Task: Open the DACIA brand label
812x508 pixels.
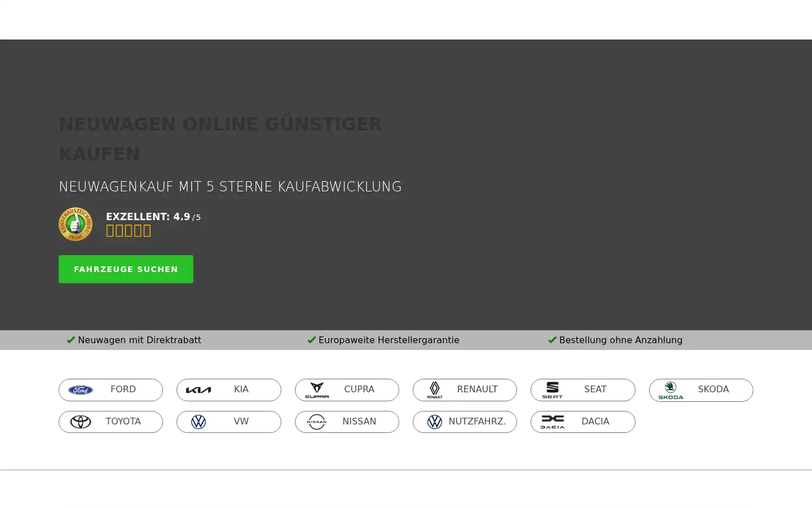Action: pyautogui.click(x=595, y=422)
